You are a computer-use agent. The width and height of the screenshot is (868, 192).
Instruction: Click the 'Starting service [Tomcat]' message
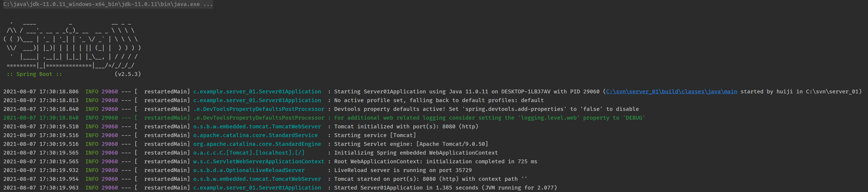pyautogui.click(x=375, y=135)
